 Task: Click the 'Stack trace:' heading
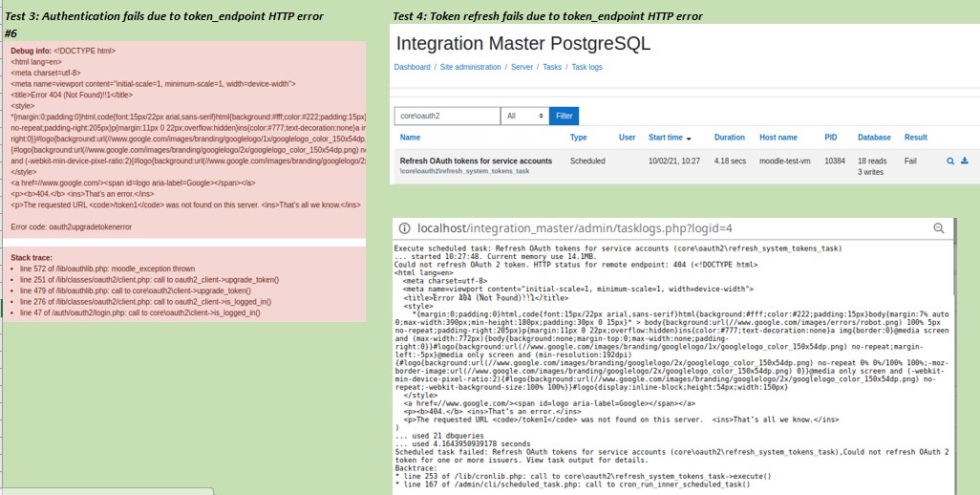click(x=32, y=257)
